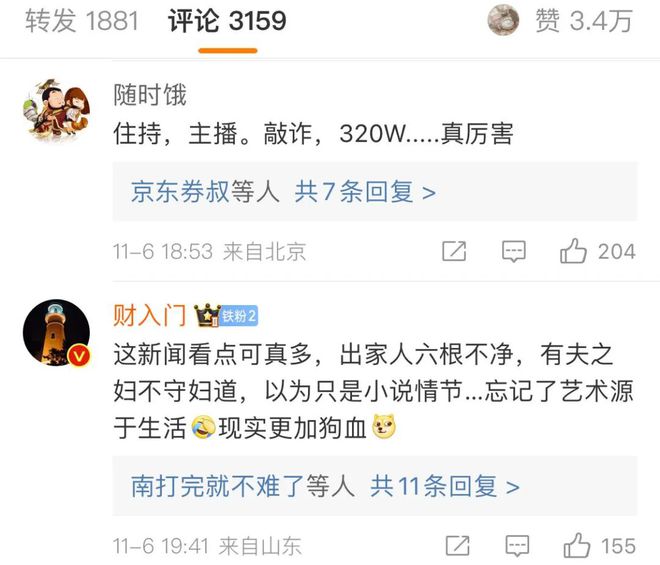660x565 pixels.
Task: Open 财入门's lighthouse avatar
Action: (x=56, y=333)
